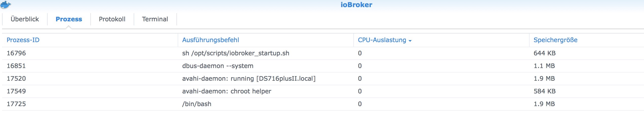Open the Überblick tab
Image resolution: width=644 pixels, height=133 pixels.
(x=25, y=19)
